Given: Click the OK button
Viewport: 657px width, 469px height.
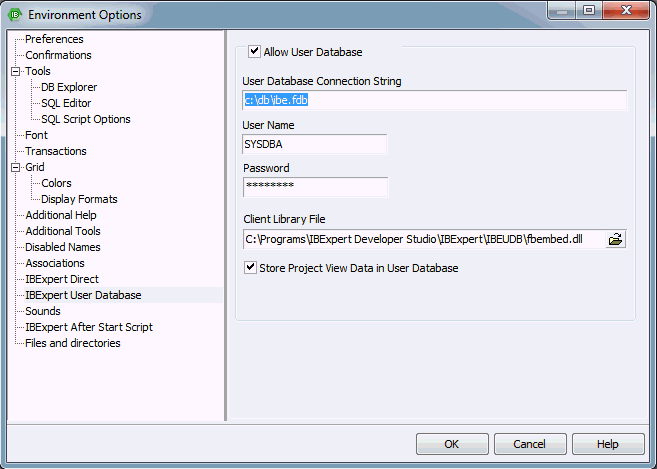Looking at the screenshot, I should pos(452,444).
